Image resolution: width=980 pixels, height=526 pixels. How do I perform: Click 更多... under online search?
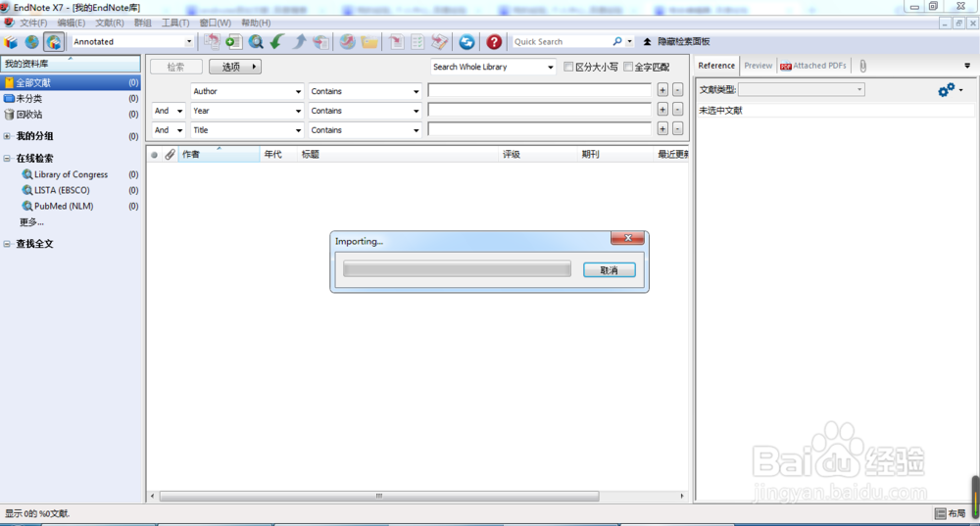coord(31,221)
